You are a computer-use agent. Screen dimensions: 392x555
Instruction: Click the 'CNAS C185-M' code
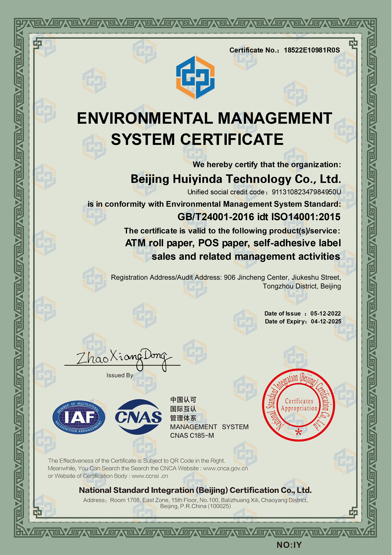192,436
